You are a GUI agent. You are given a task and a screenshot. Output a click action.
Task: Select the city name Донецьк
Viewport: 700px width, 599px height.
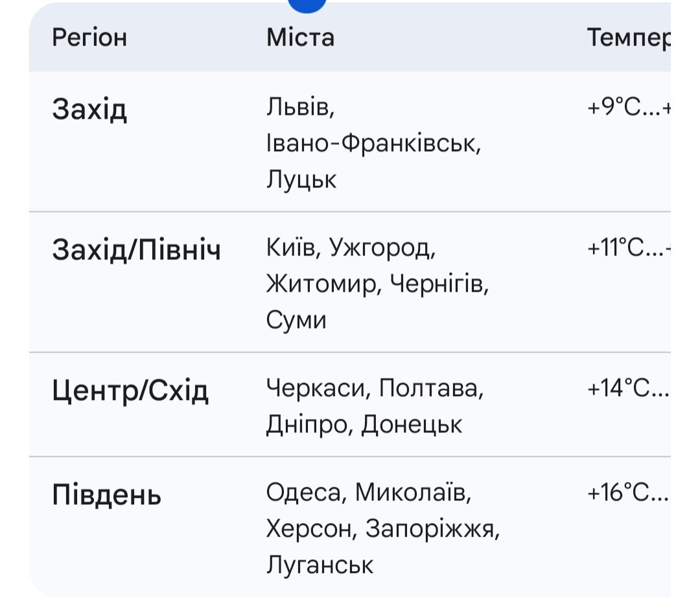412,425
